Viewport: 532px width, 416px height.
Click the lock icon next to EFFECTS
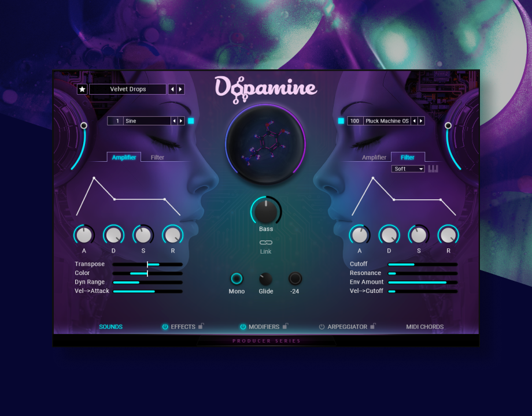201,326
